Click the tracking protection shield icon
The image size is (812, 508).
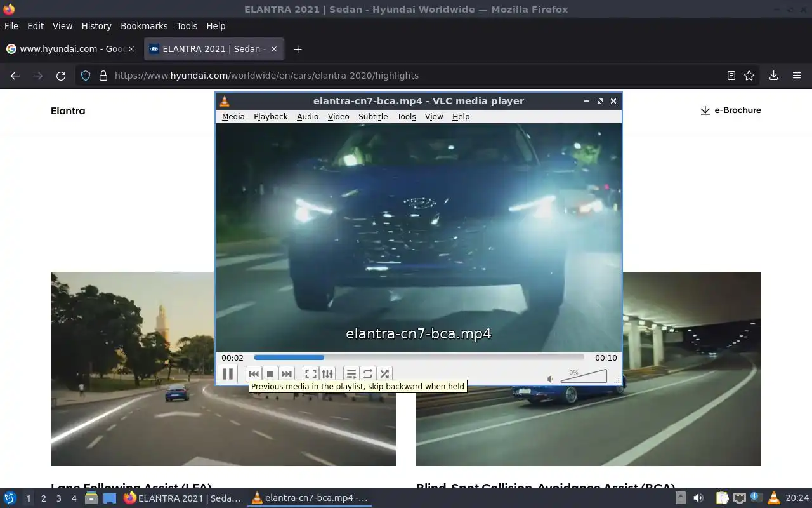(86, 76)
